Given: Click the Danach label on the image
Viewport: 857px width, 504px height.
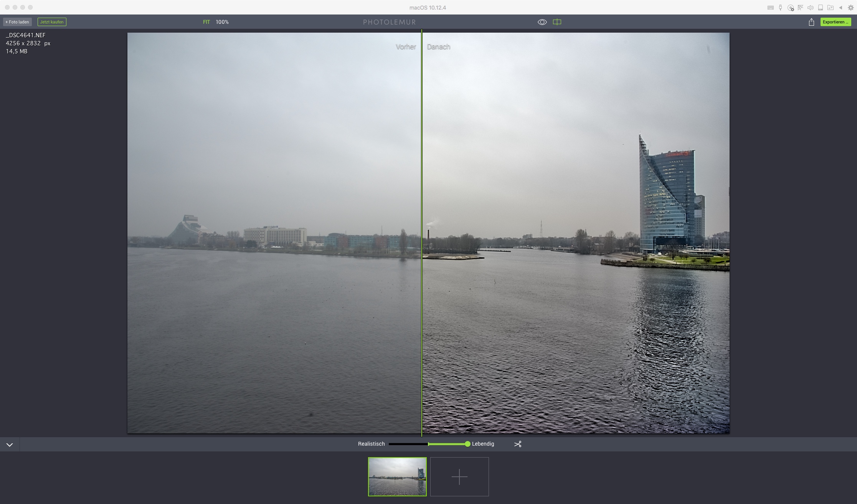Looking at the screenshot, I should point(439,46).
